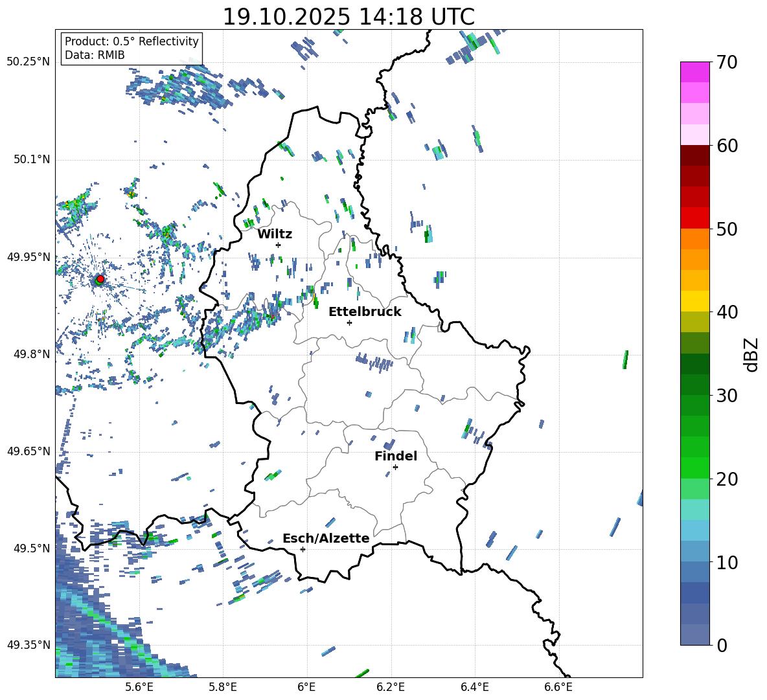This screenshot has height=700, width=767.
Task: Pick the bright red colorbar segment
Action: (694, 218)
